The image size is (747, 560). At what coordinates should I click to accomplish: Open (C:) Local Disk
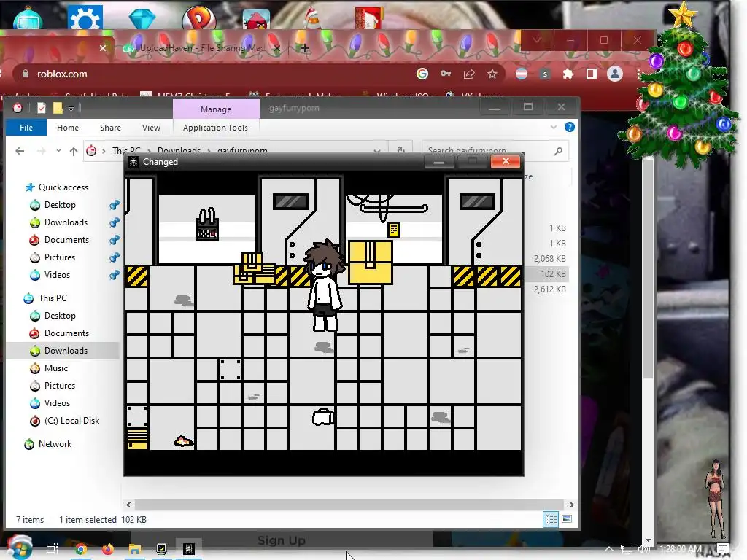click(72, 421)
